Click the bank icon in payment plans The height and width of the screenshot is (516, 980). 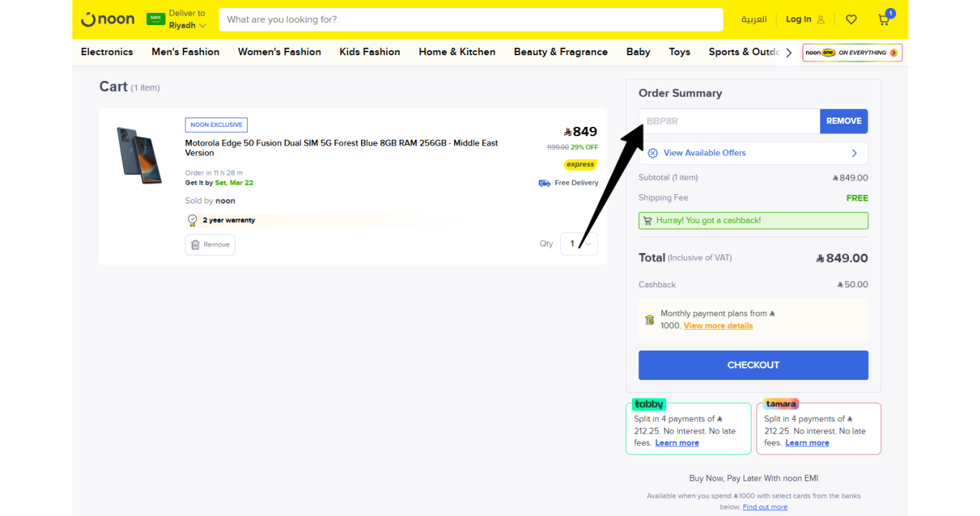(650, 320)
